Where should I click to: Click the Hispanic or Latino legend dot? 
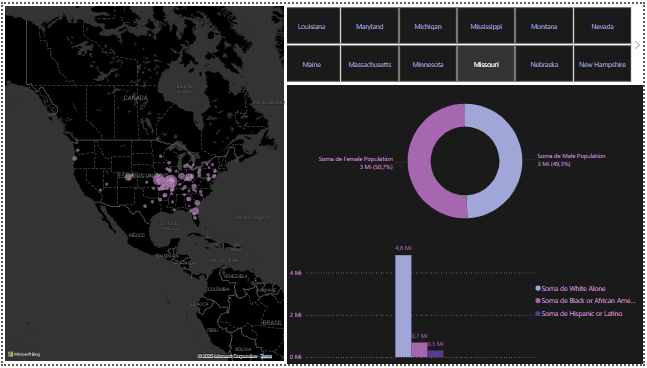pos(538,314)
